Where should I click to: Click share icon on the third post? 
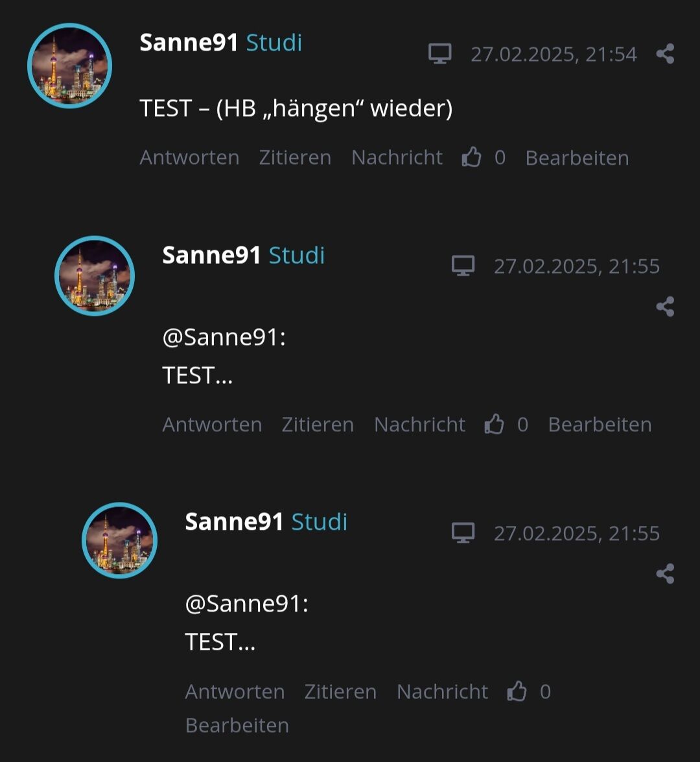tap(665, 574)
